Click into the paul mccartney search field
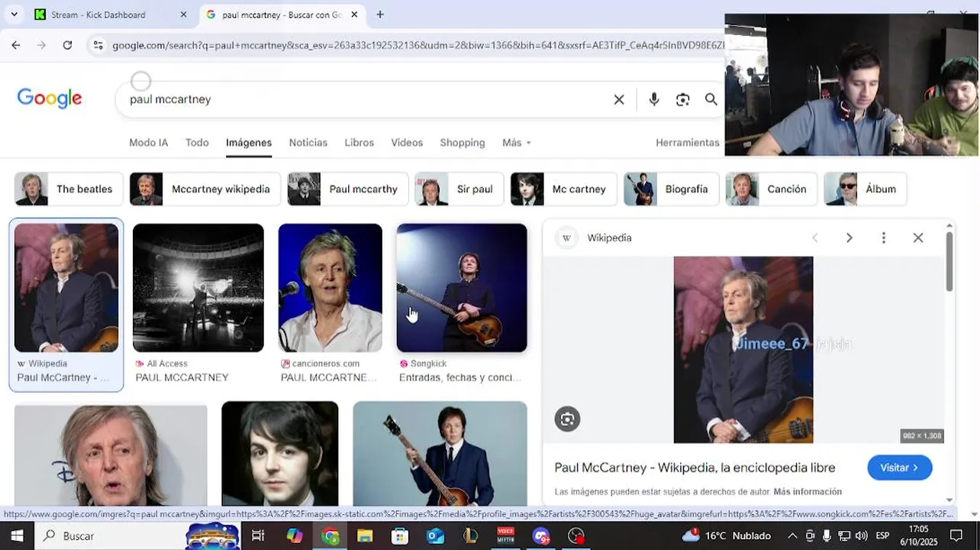 366,99
